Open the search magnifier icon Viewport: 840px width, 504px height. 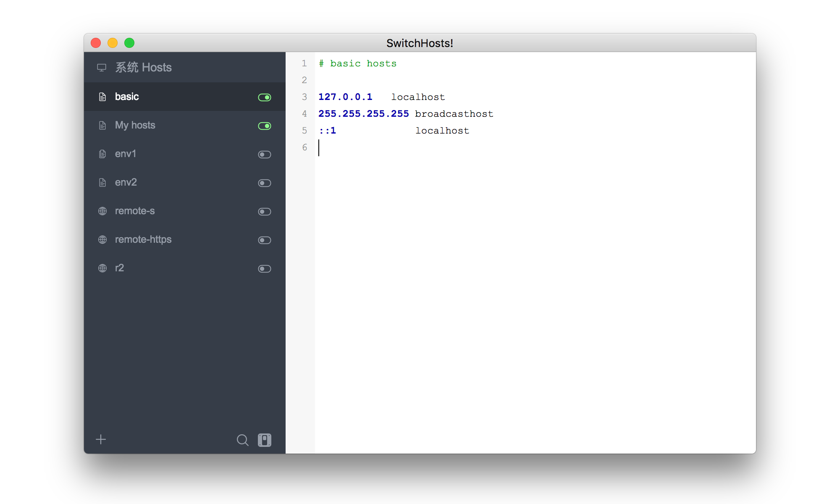pos(242,440)
